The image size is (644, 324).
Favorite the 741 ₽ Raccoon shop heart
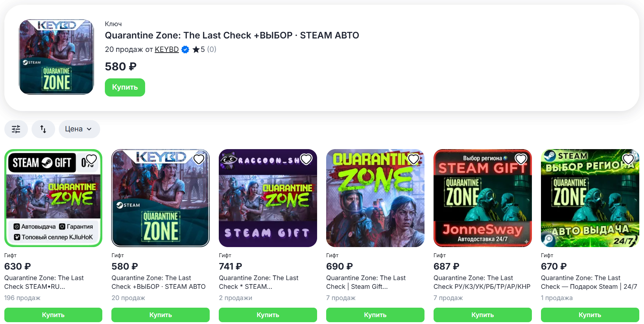pos(306,159)
